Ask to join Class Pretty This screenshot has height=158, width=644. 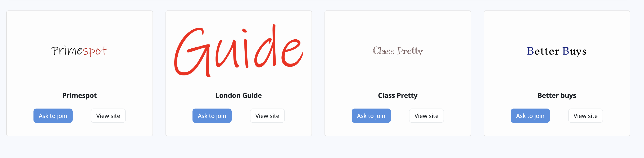tap(371, 116)
